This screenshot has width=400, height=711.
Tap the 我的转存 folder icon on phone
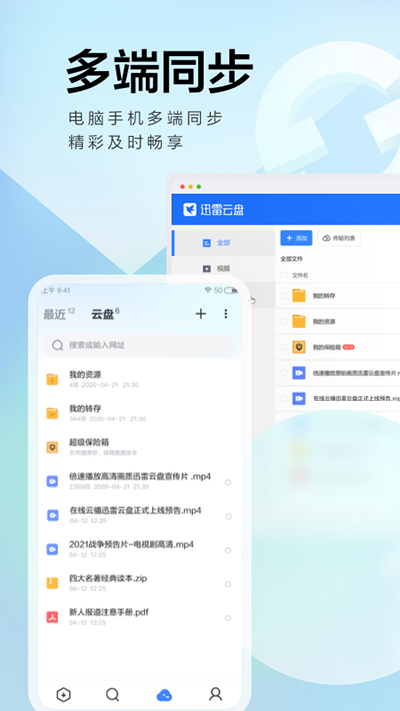[x=52, y=413]
